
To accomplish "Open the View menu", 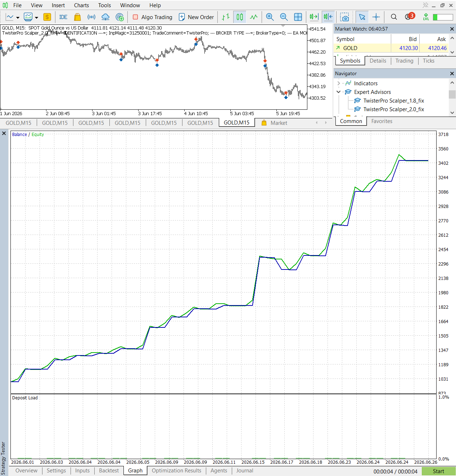I will click(x=37, y=5).
